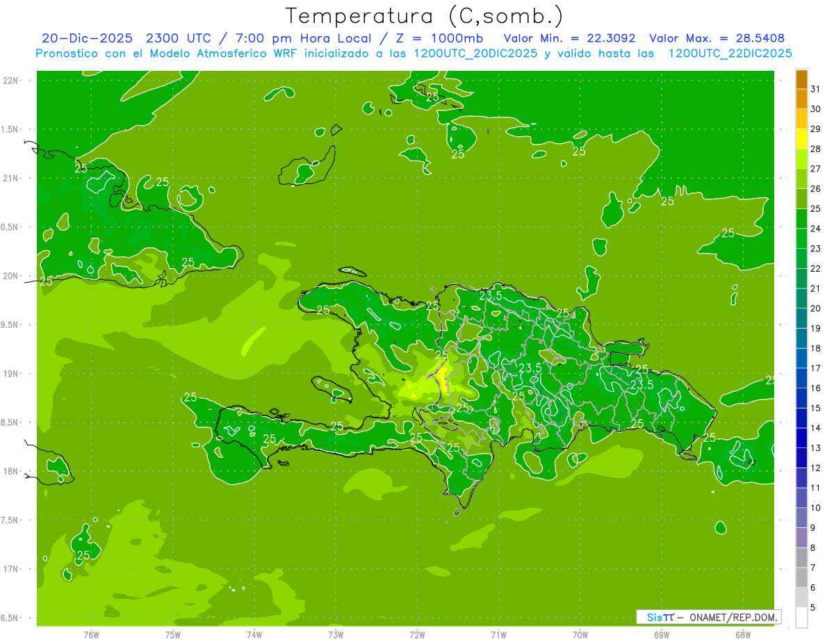Viewport: 834px width, 644px height.
Task: Click the teal swatch between 19 and 20
Action: (x=801, y=319)
